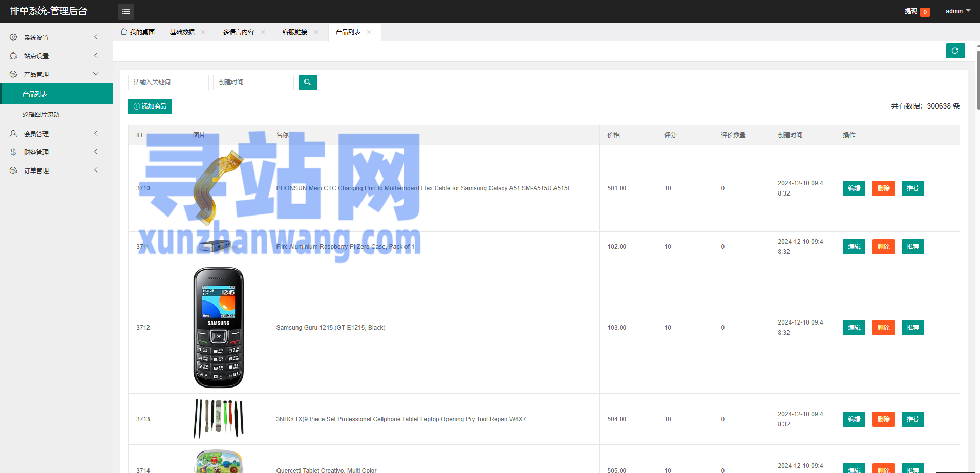Viewport: 980px width, 473px height.
Task: Click the withdrawal notification badge showing 0
Action: tap(925, 12)
